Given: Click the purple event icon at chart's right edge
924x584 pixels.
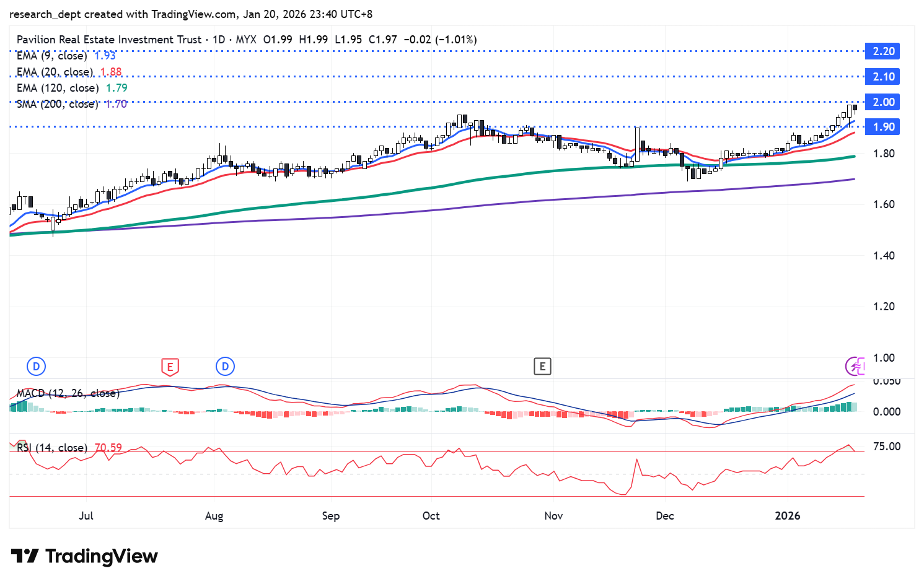Looking at the screenshot, I should coord(855,367).
